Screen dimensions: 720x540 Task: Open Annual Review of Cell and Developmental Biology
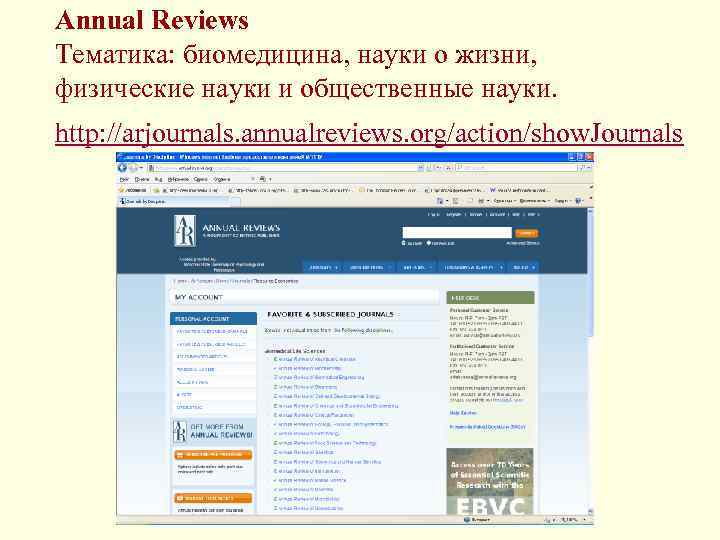coord(326,396)
